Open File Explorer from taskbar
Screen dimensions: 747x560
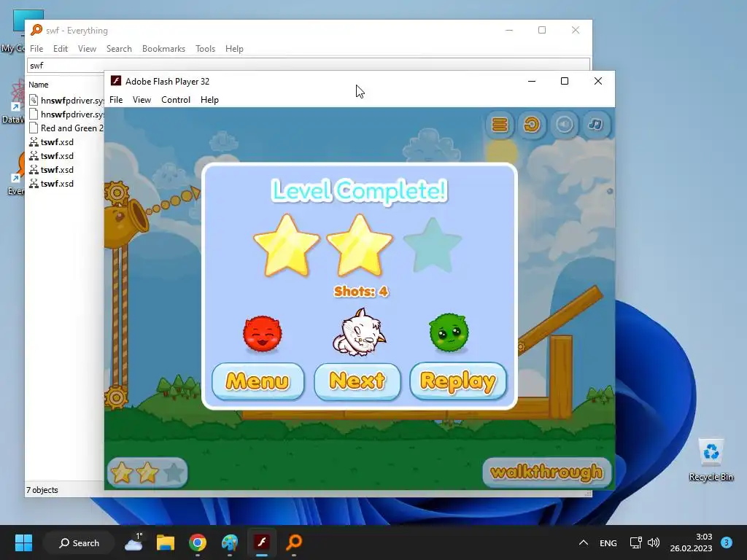pos(166,542)
